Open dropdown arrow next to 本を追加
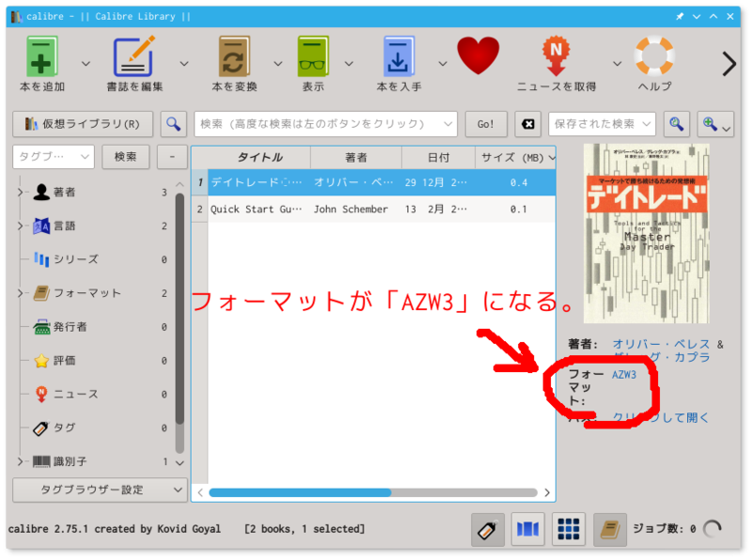 coord(86,63)
